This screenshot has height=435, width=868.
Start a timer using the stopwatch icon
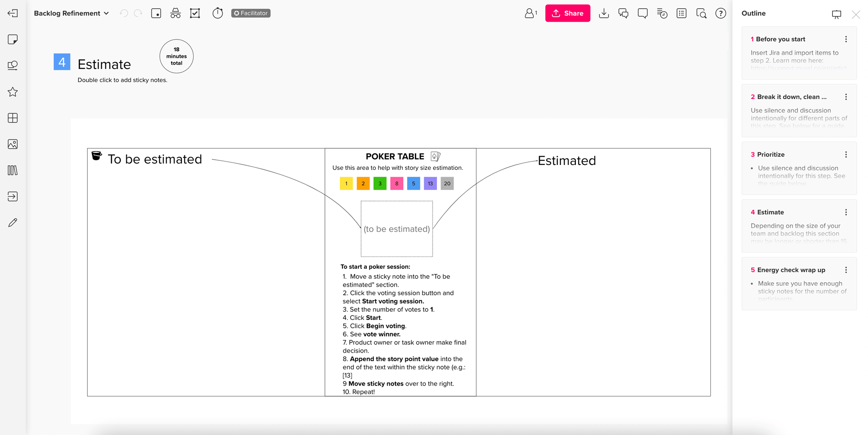217,13
